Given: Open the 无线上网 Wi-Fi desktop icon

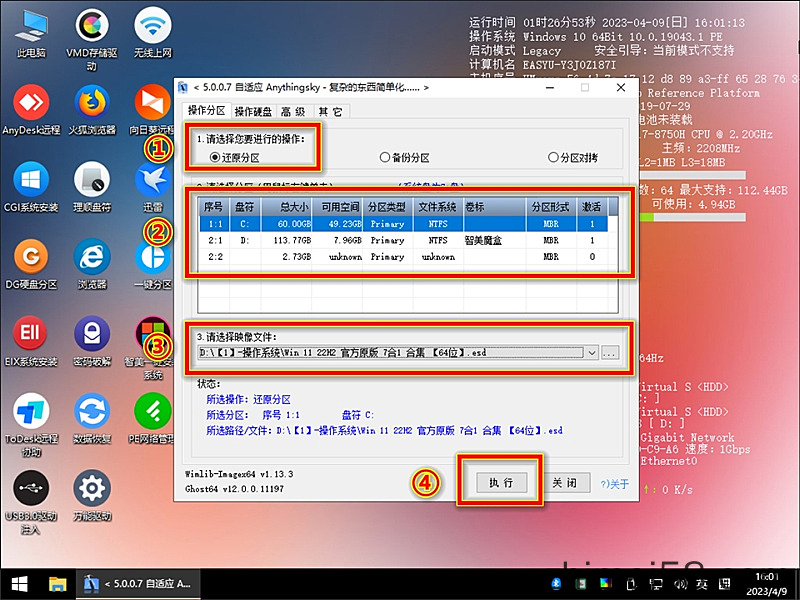Looking at the screenshot, I should (153, 33).
